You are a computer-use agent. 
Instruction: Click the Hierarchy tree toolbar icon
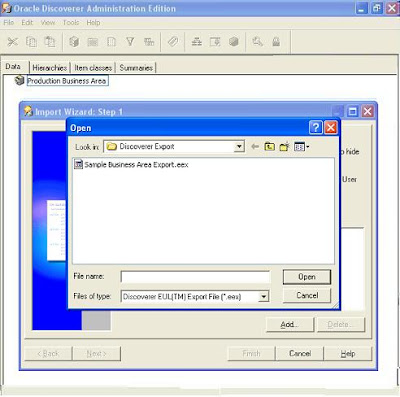(x=197, y=42)
